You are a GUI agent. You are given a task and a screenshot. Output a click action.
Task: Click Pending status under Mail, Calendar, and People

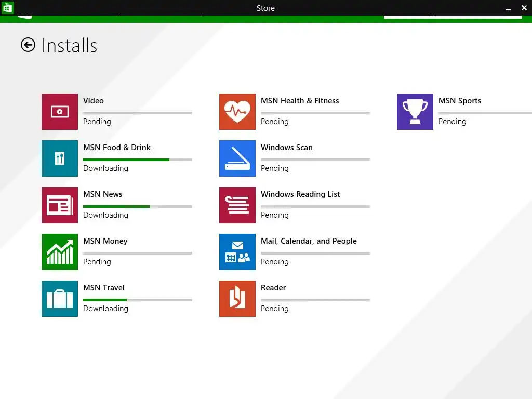(275, 262)
